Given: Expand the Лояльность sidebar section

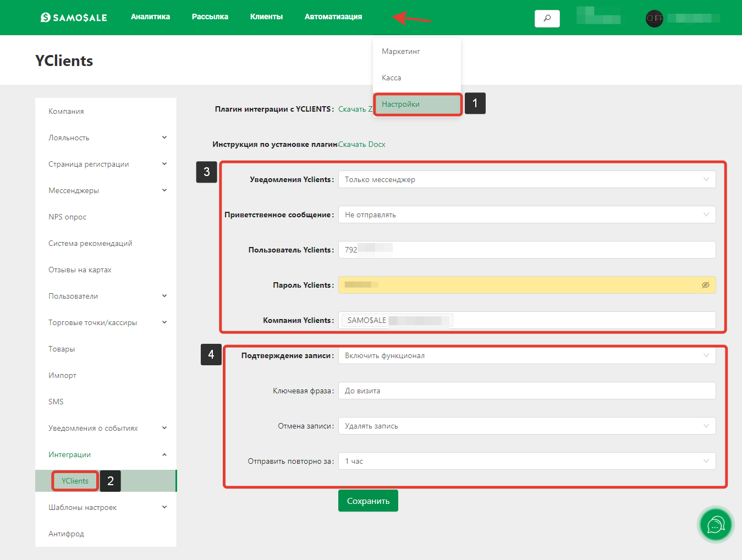Looking at the screenshot, I should 106,138.
